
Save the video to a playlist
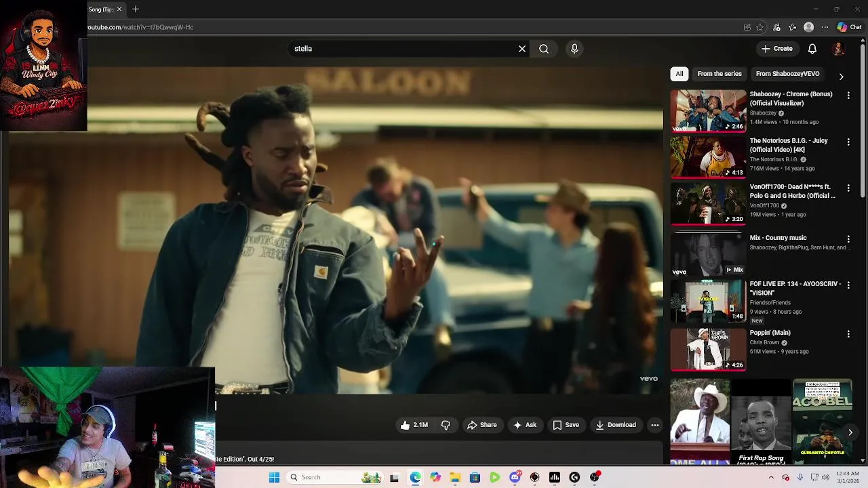(566, 425)
